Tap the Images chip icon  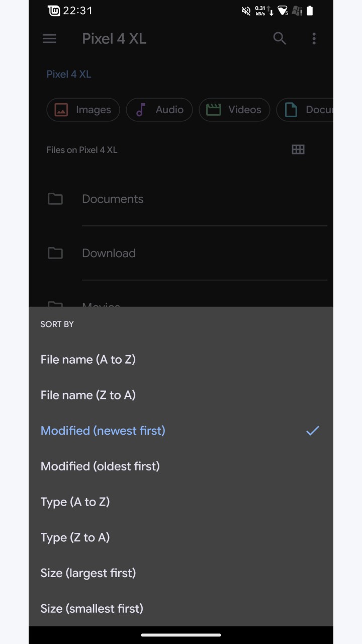coord(61,110)
